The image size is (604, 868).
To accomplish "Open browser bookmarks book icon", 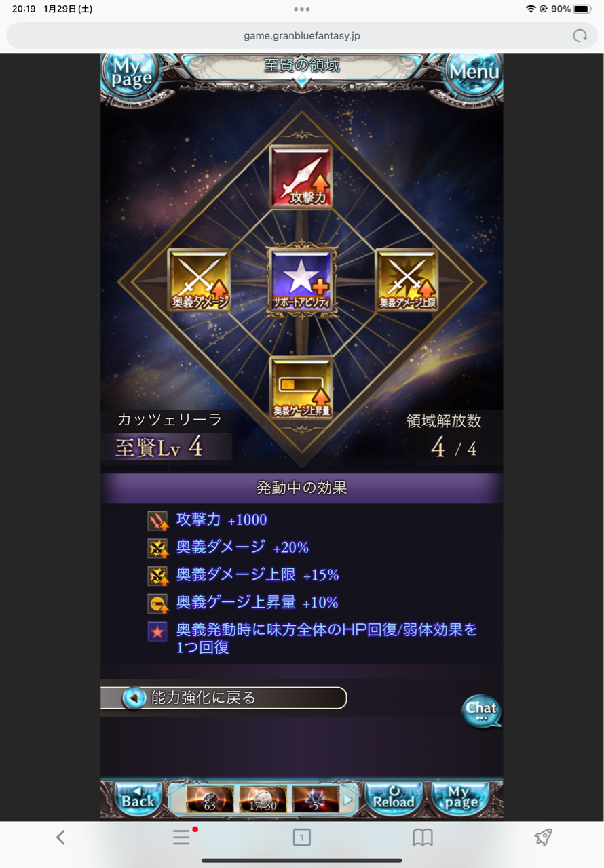I will pyautogui.click(x=423, y=837).
